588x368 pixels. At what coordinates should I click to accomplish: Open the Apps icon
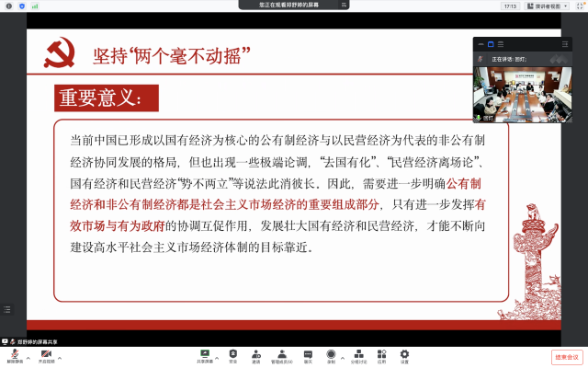[380, 353]
